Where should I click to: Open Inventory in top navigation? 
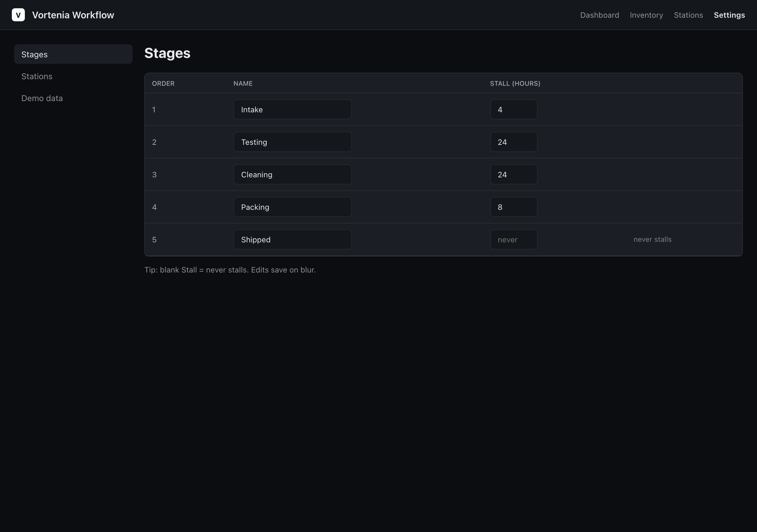click(646, 15)
